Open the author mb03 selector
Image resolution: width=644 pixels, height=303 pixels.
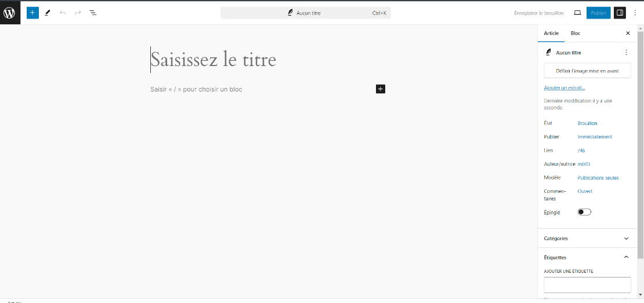coord(584,164)
